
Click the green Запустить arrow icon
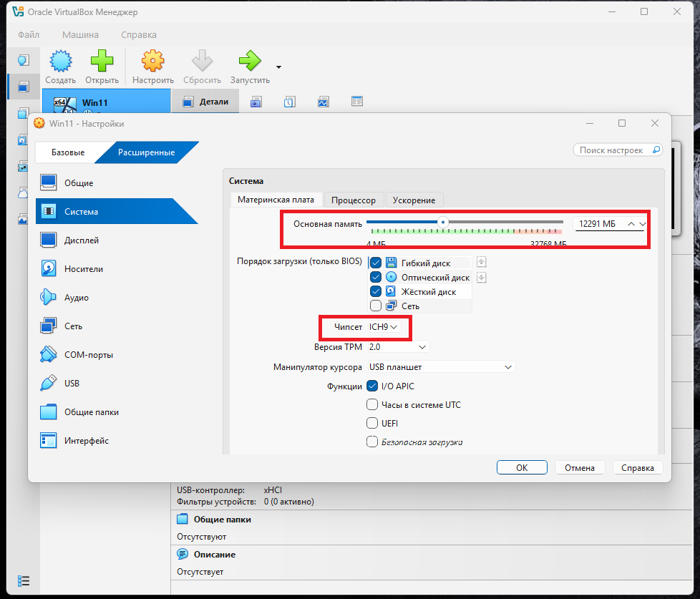[x=250, y=61]
